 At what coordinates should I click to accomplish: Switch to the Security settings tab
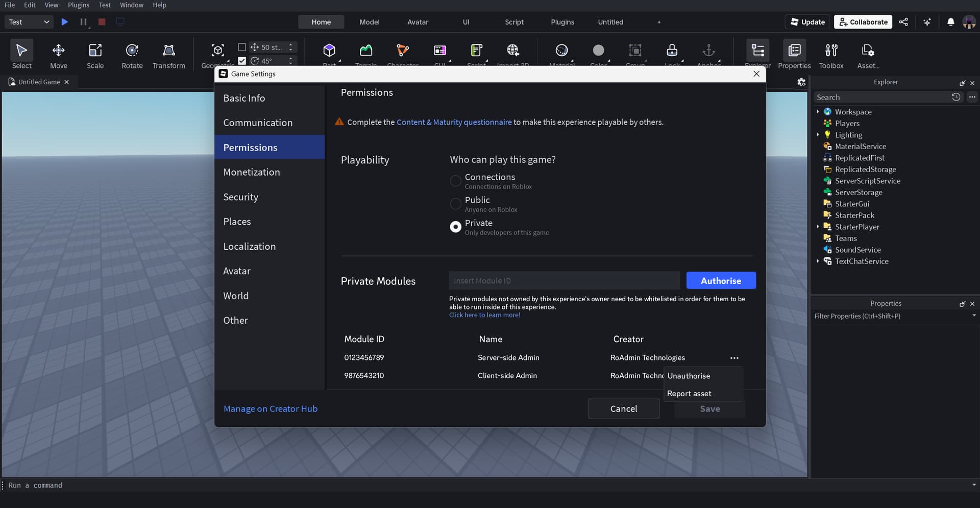[240, 197]
